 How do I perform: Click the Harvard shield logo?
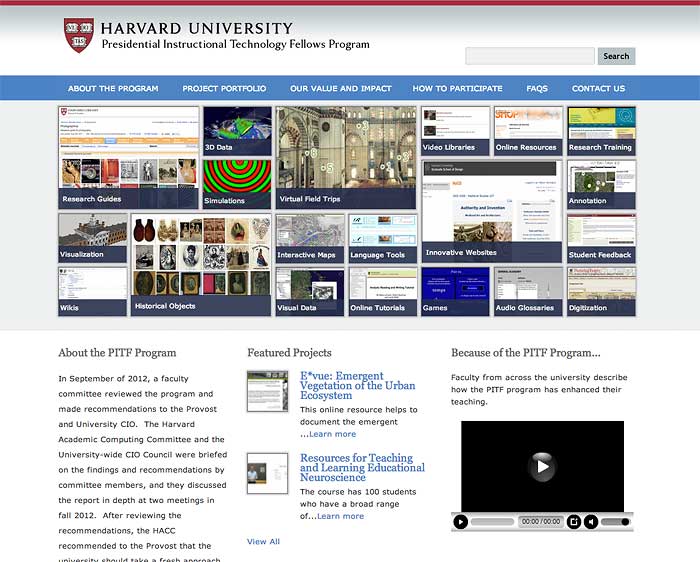point(79,35)
